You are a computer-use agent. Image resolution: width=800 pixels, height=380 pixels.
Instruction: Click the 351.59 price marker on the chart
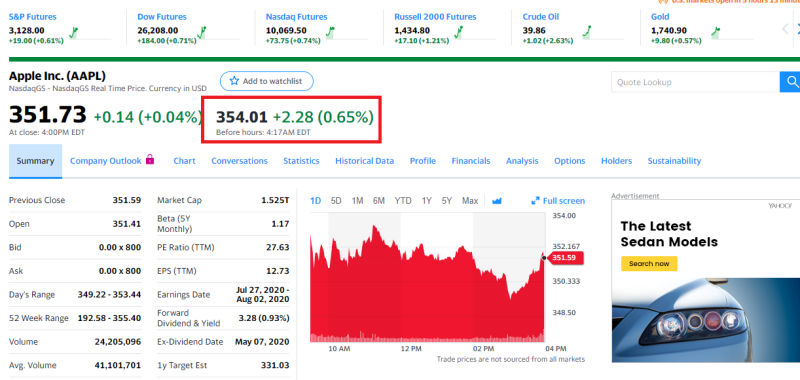click(x=566, y=258)
